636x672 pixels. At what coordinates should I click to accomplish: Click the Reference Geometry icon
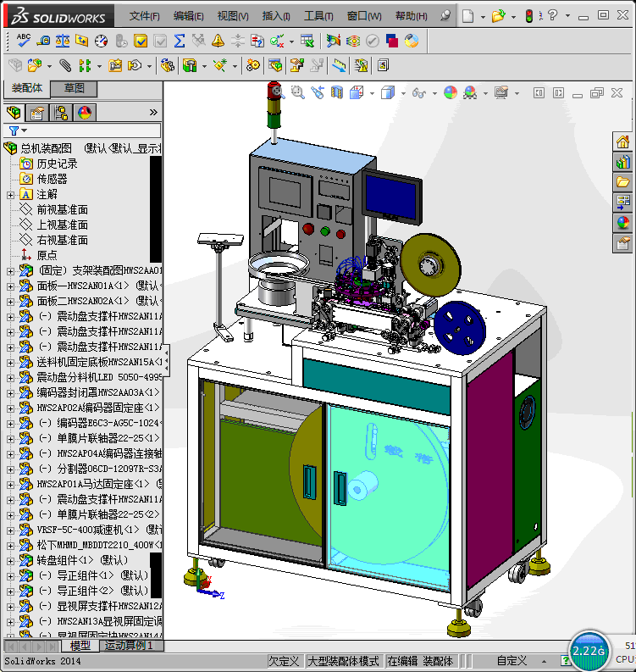pyautogui.click(x=220, y=65)
